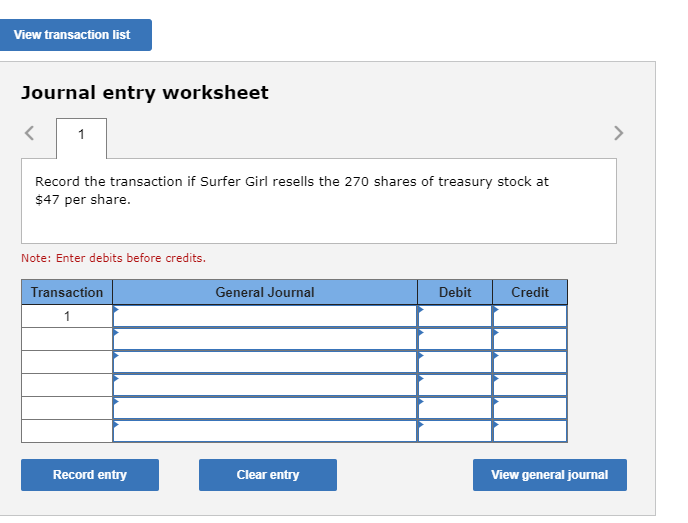Click the Clear entry button
This screenshot has height=523, width=688.
268,475
